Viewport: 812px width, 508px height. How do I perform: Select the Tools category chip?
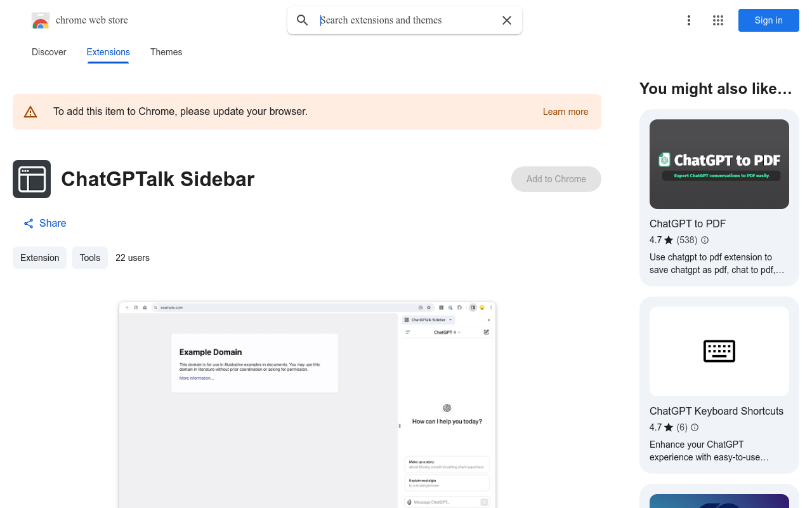click(x=89, y=258)
